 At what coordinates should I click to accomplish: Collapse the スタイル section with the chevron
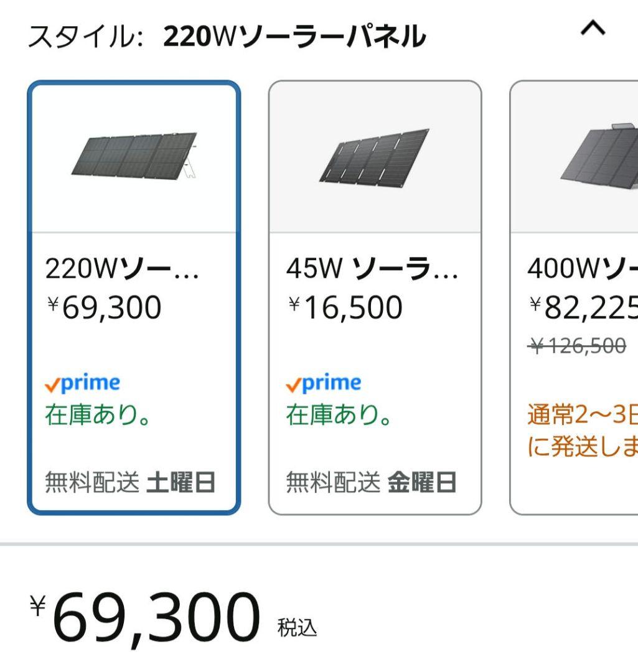coord(594,28)
